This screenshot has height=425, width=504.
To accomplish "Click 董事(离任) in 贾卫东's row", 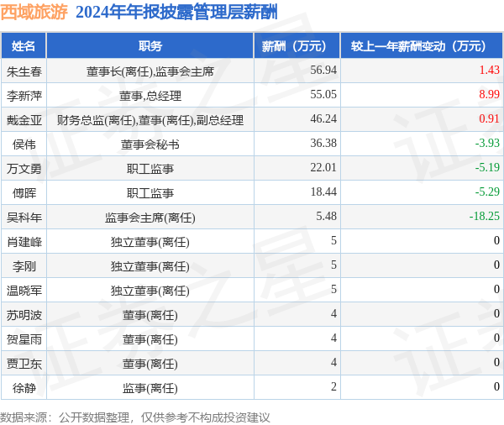I will coord(150,365).
